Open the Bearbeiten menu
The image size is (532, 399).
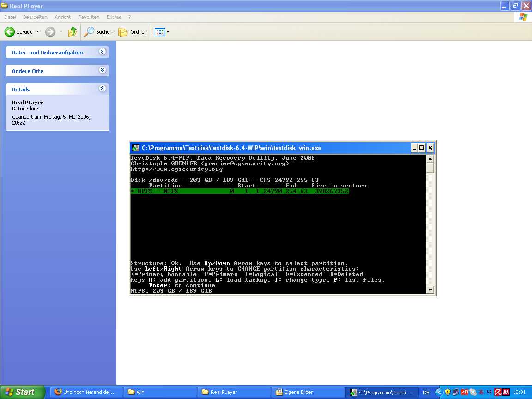[x=35, y=17]
